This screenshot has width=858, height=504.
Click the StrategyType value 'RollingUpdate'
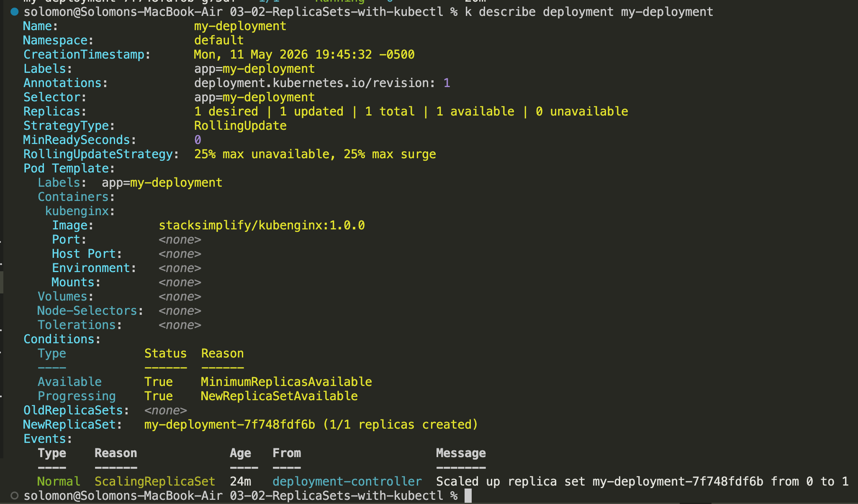click(x=240, y=126)
